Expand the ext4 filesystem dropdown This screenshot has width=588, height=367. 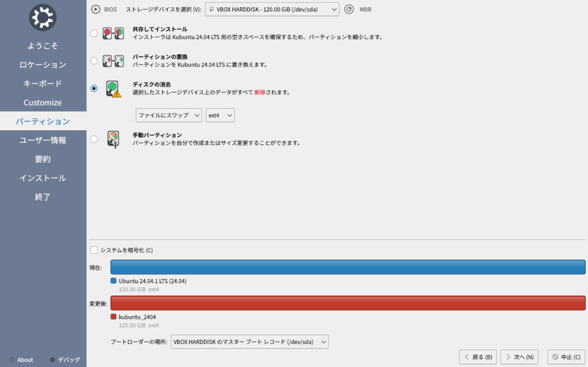(x=220, y=115)
